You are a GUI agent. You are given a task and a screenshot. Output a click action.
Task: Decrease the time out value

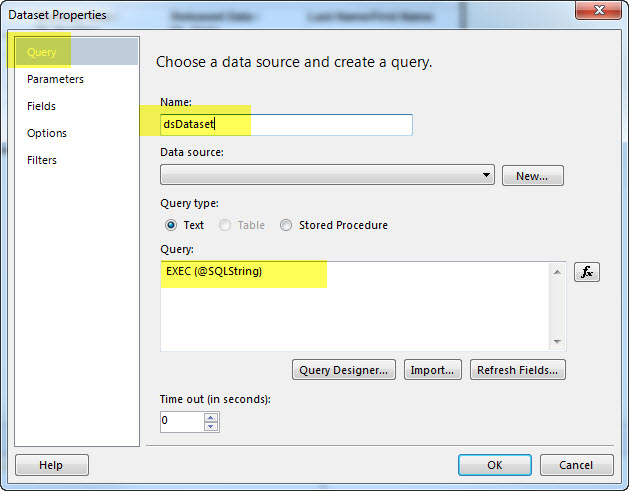tap(210, 427)
